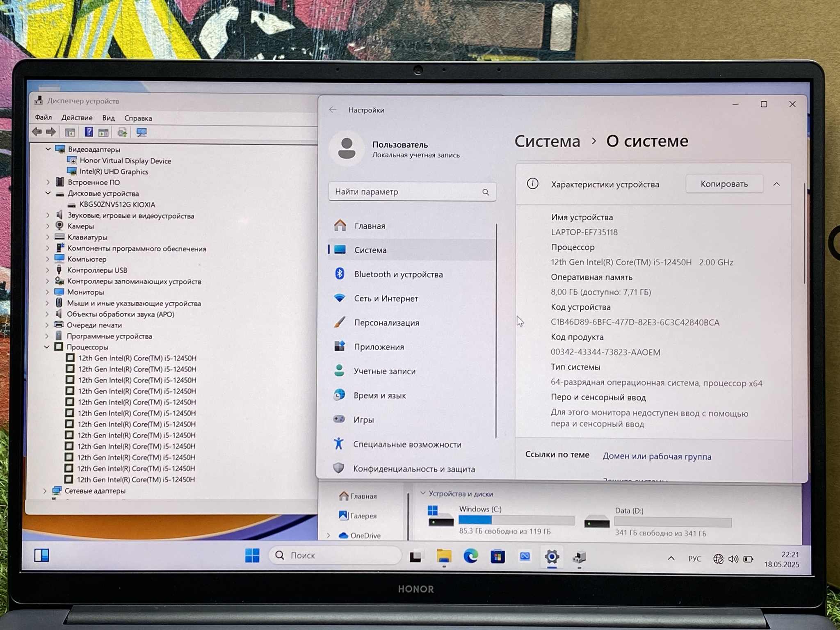Click the Windows Start button

pyautogui.click(x=252, y=556)
